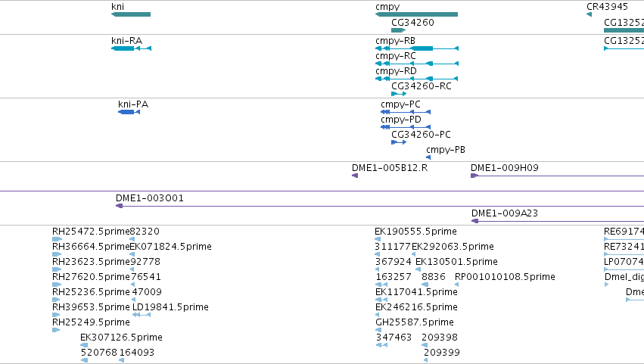Screen dimensions: 644x364
Task: Click the CG34260-PC protein arrow
Action: click(399, 142)
